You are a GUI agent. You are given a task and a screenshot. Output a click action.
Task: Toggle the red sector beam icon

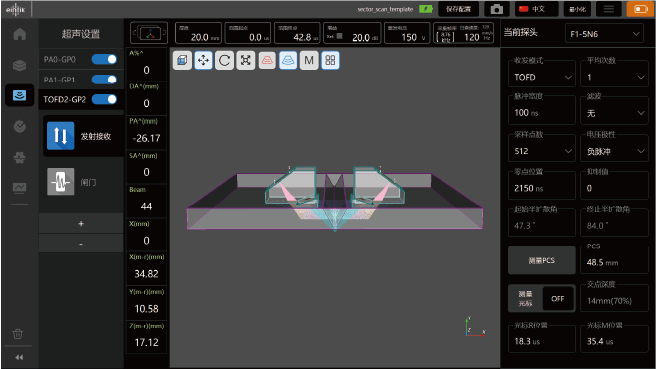267,61
